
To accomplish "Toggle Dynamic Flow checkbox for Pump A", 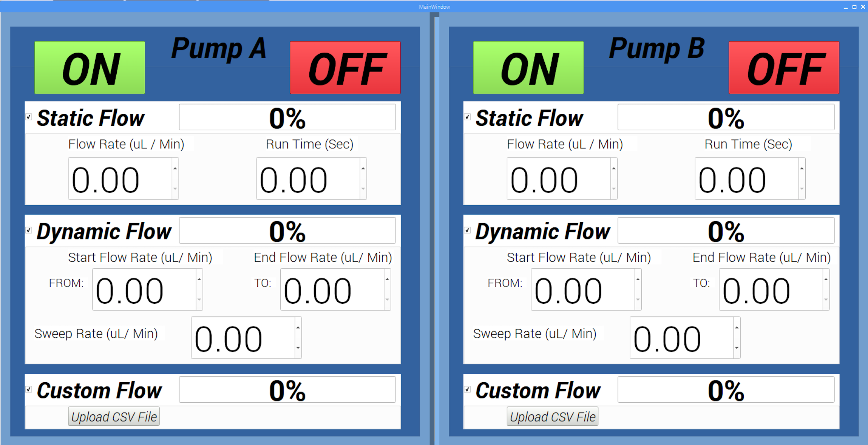I will pyautogui.click(x=29, y=230).
